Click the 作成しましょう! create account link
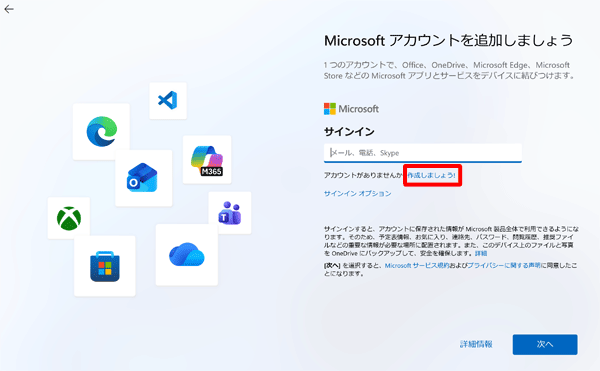The image size is (600, 371). [432, 175]
